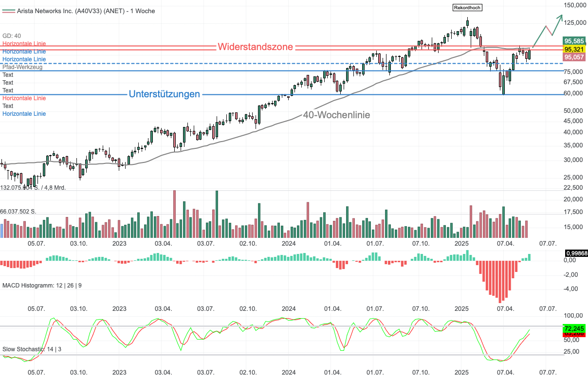Select the red-green line icon beside Arista title

[x=8, y=11]
